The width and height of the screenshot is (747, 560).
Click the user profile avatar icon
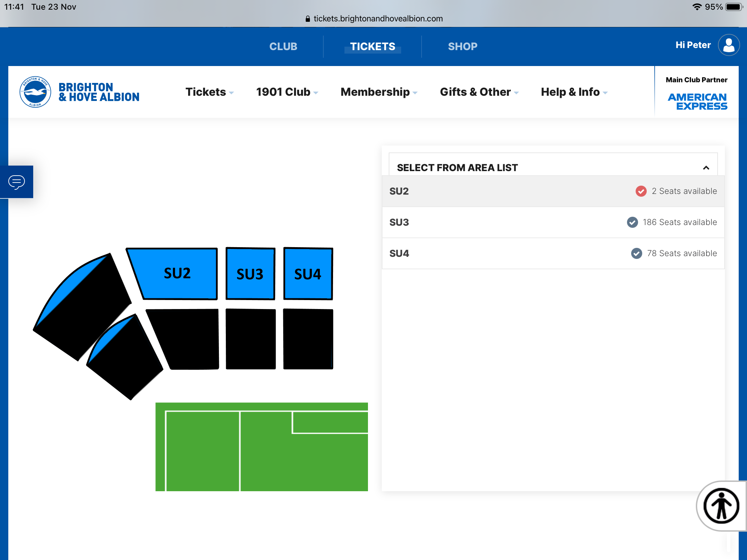(x=729, y=45)
